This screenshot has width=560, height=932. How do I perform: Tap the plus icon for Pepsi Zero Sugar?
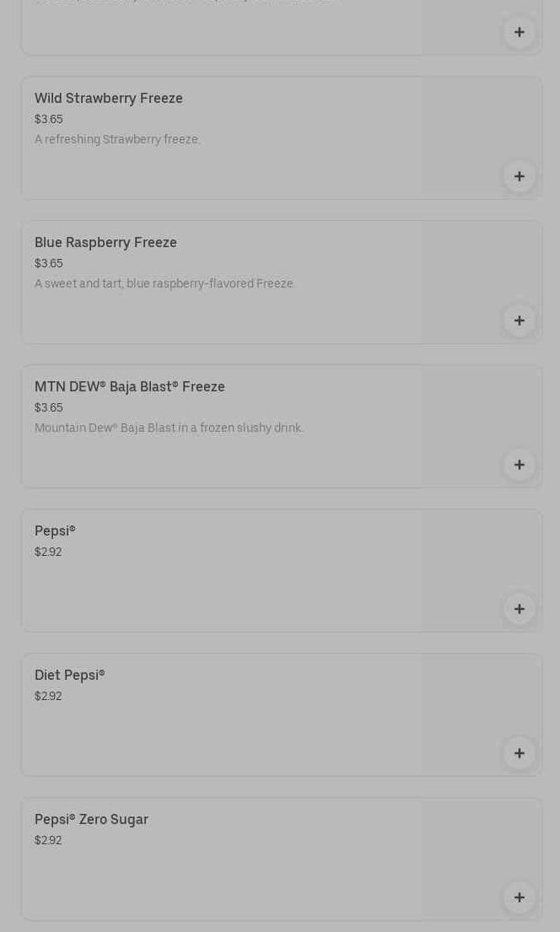pos(520,897)
